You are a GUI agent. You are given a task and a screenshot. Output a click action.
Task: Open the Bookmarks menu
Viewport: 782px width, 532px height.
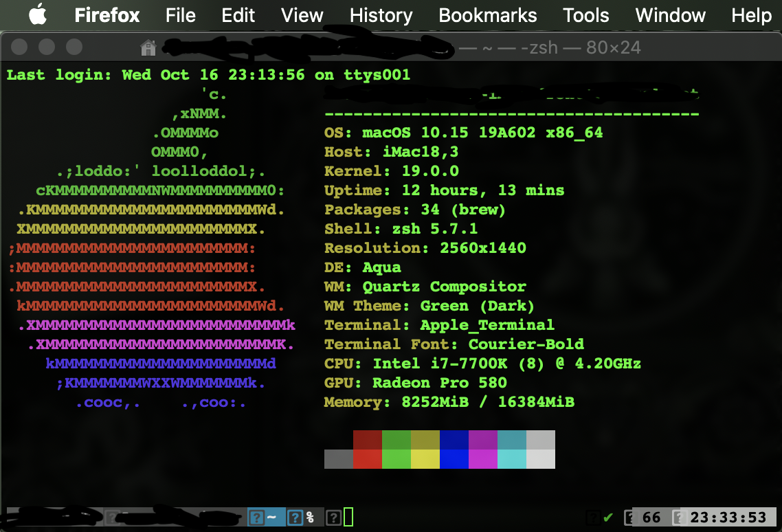pyautogui.click(x=487, y=16)
